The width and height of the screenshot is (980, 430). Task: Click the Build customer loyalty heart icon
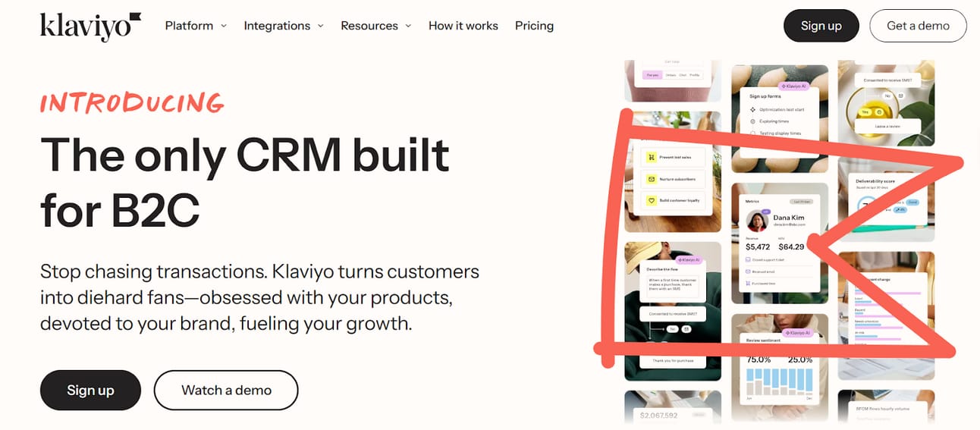(x=651, y=201)
